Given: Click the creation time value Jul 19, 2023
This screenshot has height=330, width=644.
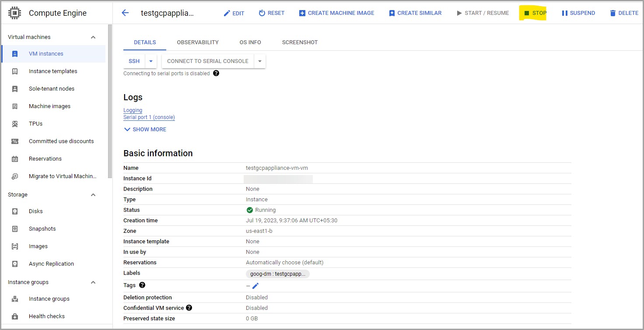Looking at the screenshot, I should point(291,221).
